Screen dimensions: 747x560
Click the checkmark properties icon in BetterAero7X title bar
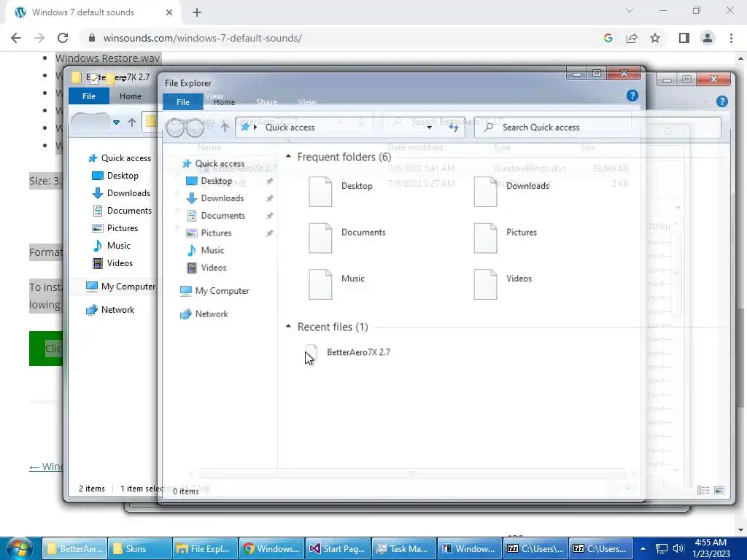pos(94,78)
